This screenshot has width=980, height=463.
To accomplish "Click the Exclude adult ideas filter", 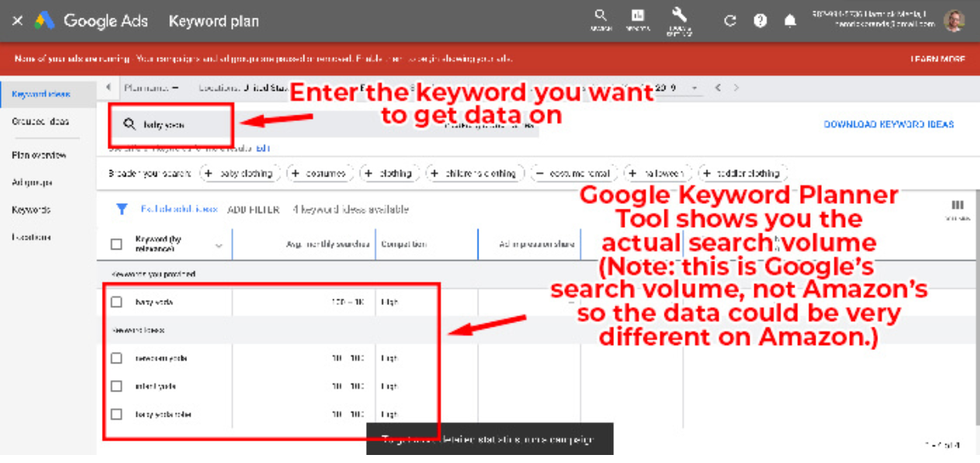I will point(179,209).
